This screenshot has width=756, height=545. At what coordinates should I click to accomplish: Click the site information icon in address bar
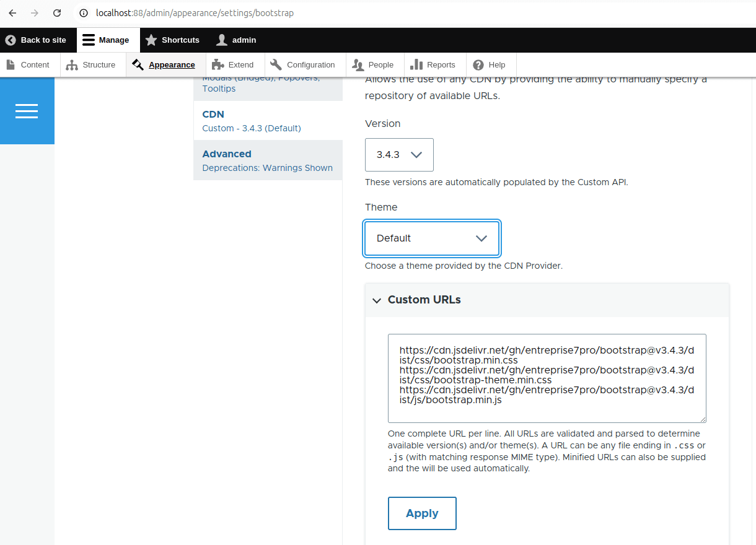[x=84, y=13]
